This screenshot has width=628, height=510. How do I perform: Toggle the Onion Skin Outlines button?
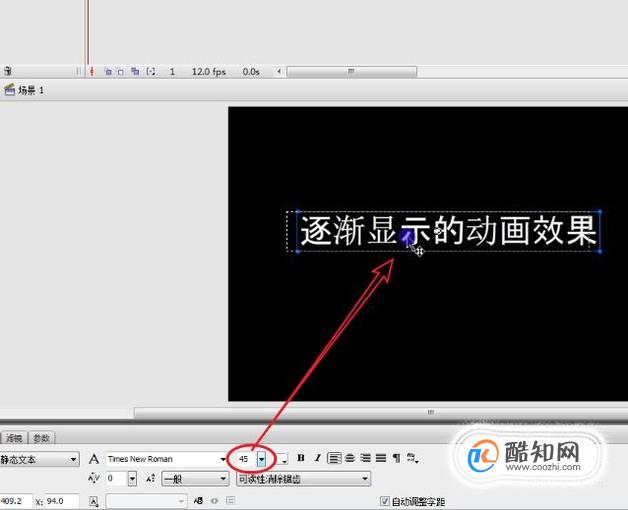pyautogui.click(x=121, y=72)
